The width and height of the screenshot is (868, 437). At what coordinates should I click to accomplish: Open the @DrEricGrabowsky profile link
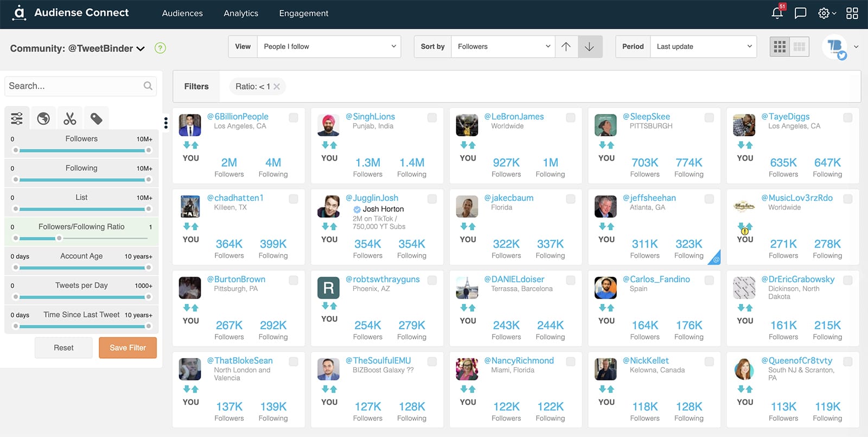(798, 279)
